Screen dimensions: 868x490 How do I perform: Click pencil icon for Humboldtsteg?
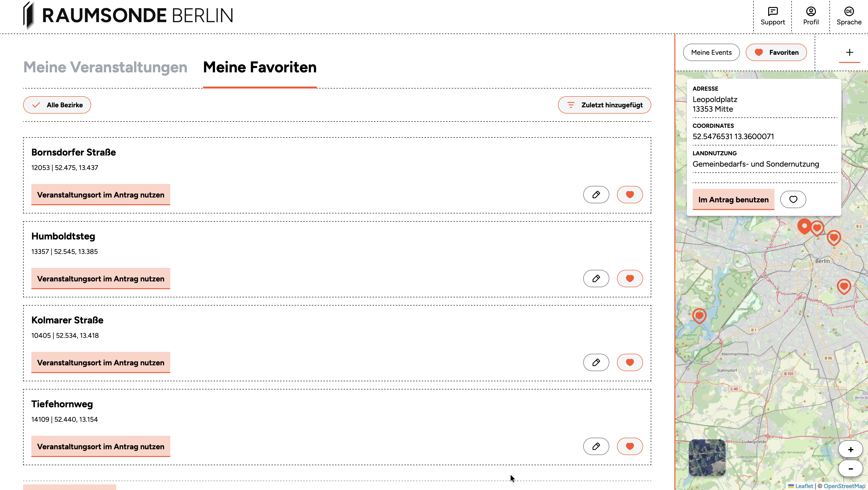596,278
